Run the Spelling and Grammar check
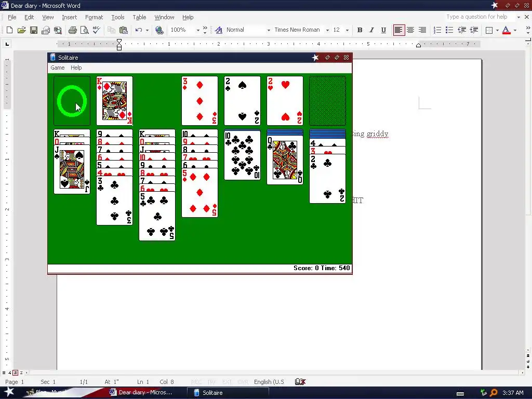Image resolution: width=532 pixels, height=399 pixels. (96, 30)
